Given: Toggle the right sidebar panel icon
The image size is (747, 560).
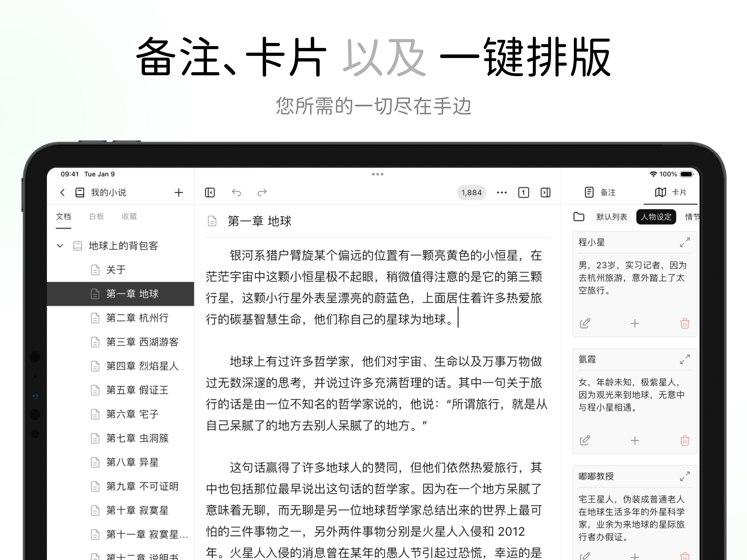Looking at the screenshot, I should click(x=545, y=192).
